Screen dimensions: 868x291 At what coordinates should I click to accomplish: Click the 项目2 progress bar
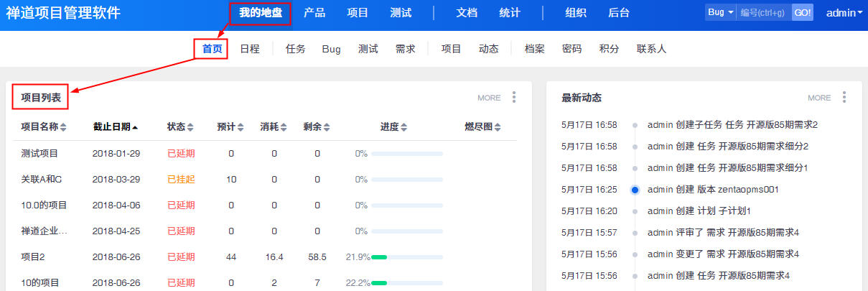pos(406,257)
